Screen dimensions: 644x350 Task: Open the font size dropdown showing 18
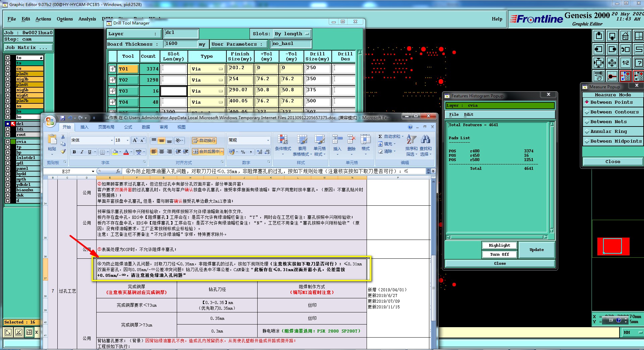(x=127, y=140)
